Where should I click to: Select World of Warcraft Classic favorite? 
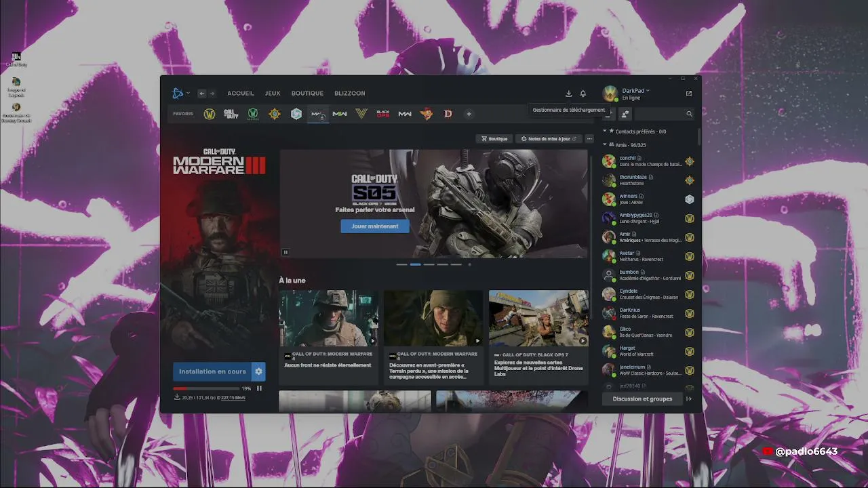(x=253, y=114)
